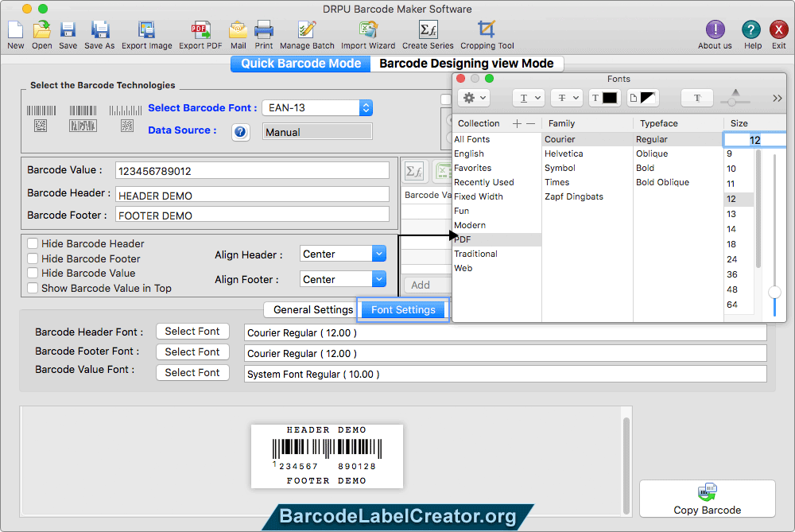Select Times font family
The width and height of the screenshot is (795, 532).
click(x=556, y=182)
